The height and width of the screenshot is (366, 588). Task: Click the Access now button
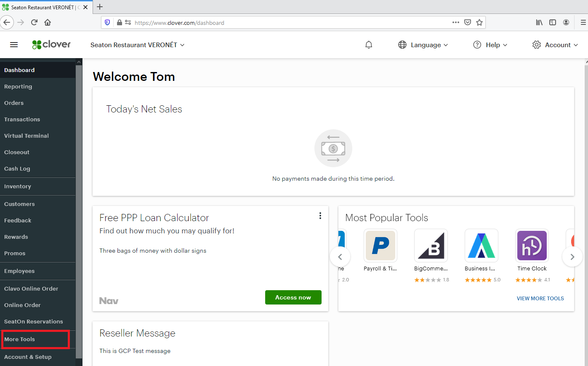coord(293,297)
